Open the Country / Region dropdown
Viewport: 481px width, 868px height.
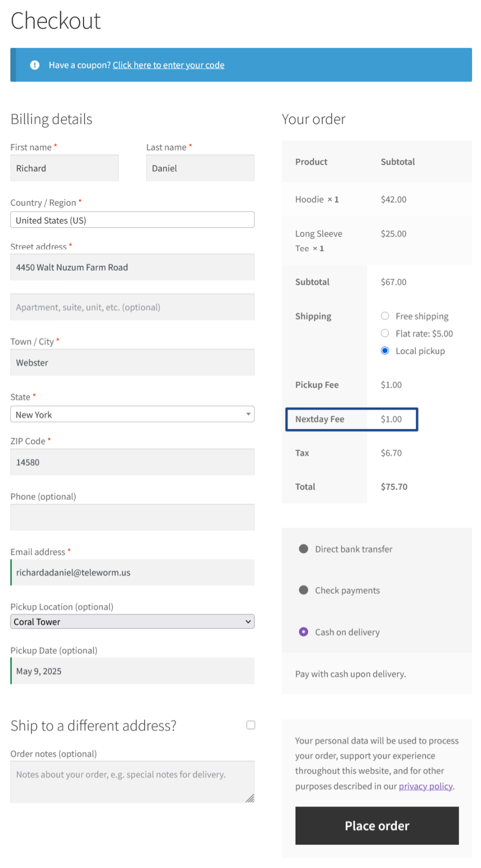tap(132, 220)
